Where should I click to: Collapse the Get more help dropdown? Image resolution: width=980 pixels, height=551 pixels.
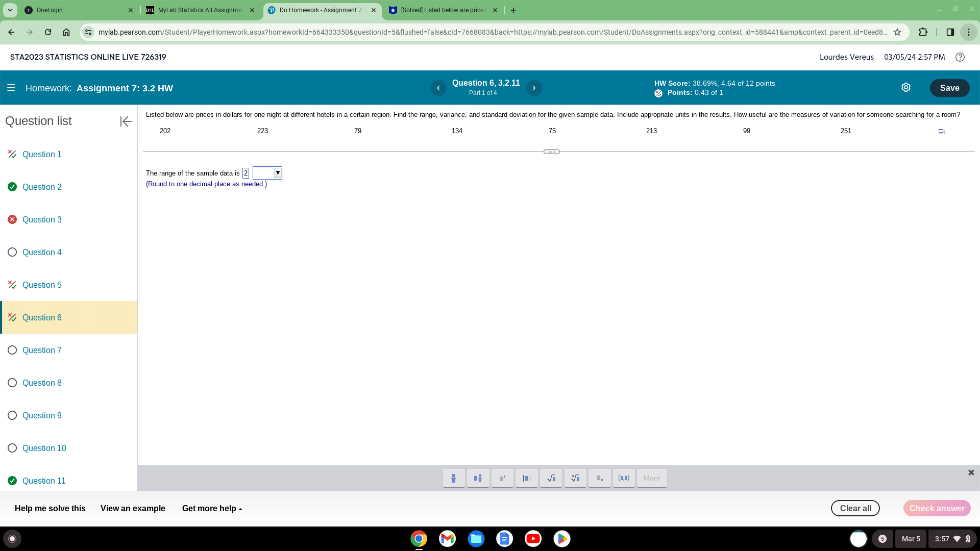(212, 508)
